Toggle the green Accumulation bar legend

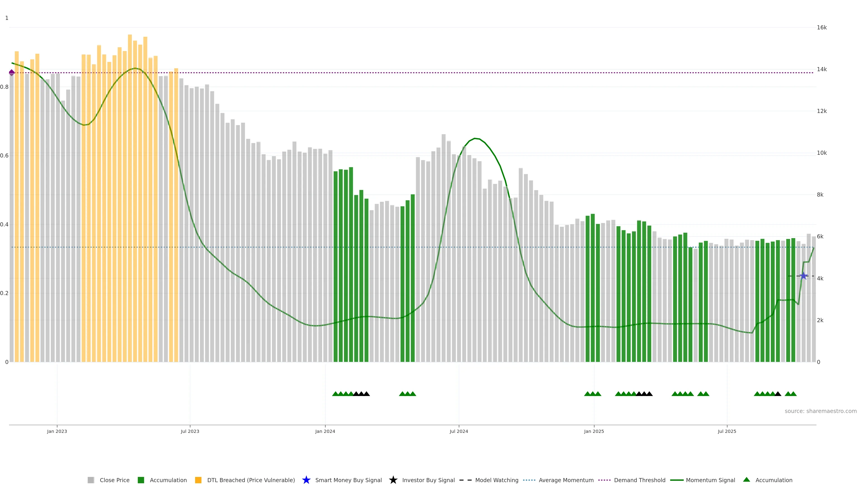tap(141, 480)
